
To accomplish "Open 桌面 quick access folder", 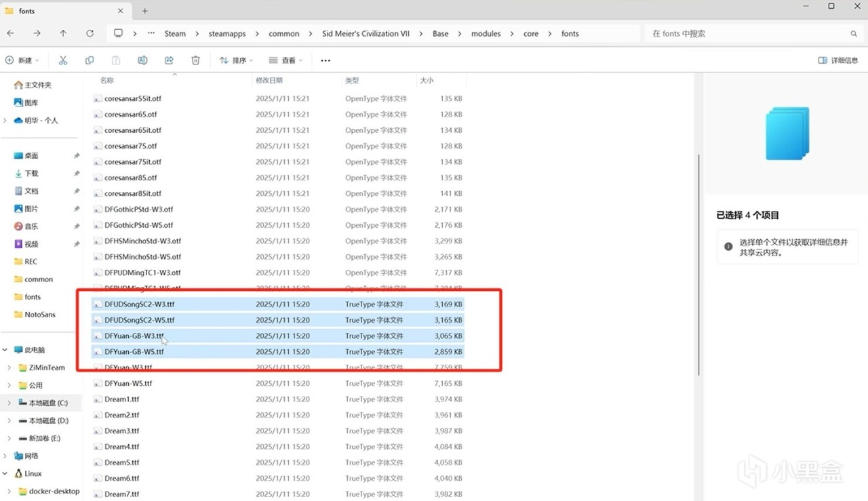I will 26,155.
